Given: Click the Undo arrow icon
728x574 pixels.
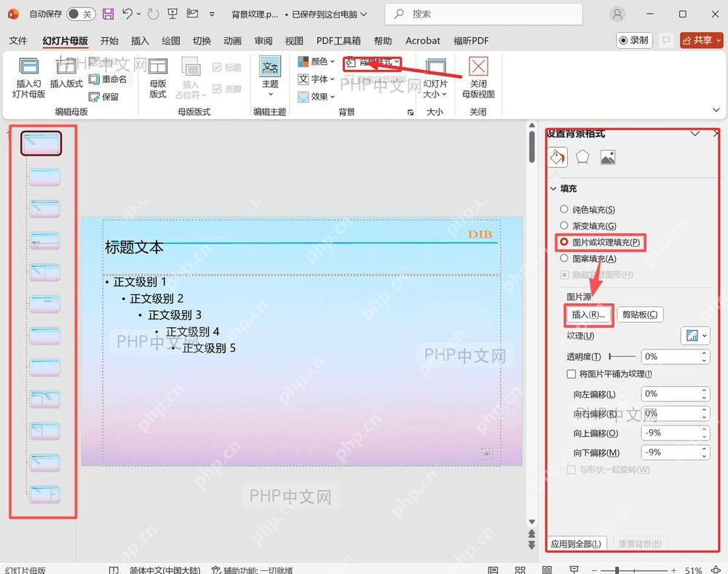Looking at the screenshot, I should coord(127,14).
